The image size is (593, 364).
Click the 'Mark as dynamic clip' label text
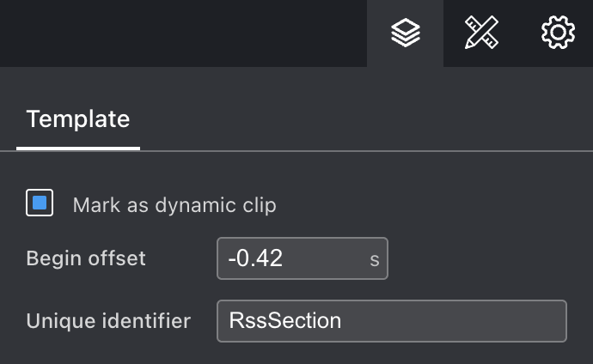pos(174,205)
